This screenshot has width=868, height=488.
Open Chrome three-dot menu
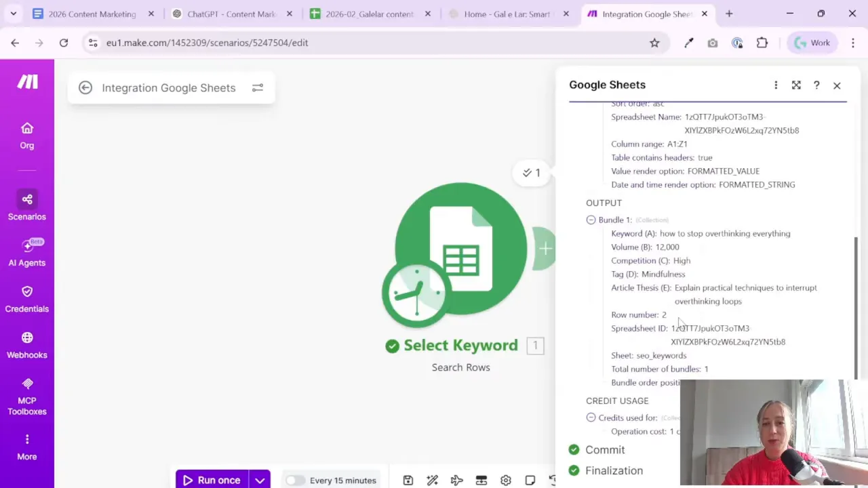tap(852, 43)
